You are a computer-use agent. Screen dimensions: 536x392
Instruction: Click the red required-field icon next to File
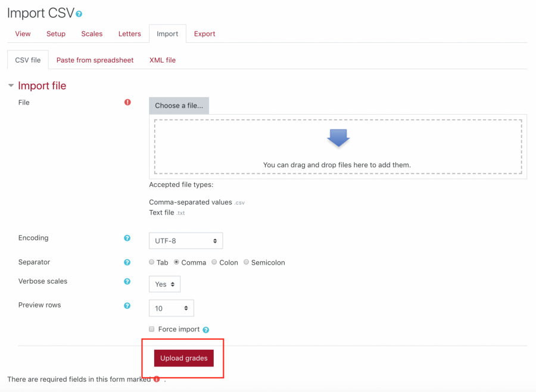tap(127, 102)
